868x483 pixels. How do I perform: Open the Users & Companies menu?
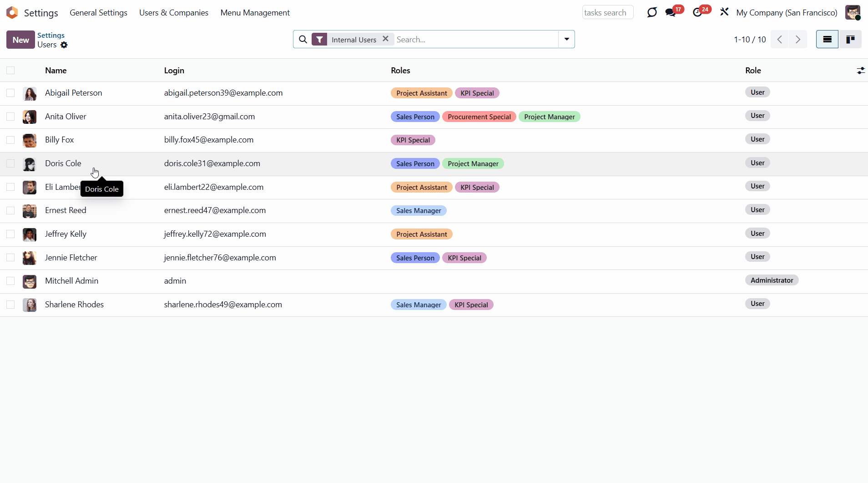[x=174, y=13]
